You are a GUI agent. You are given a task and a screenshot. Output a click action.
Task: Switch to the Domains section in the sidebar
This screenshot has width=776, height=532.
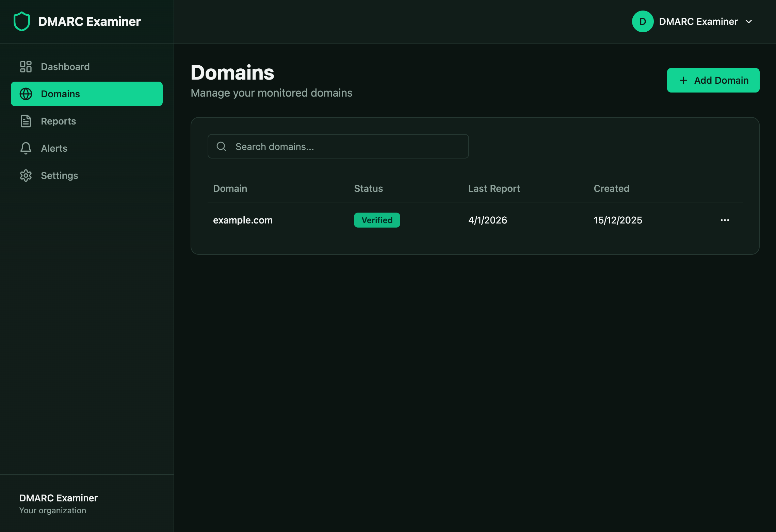60,94
